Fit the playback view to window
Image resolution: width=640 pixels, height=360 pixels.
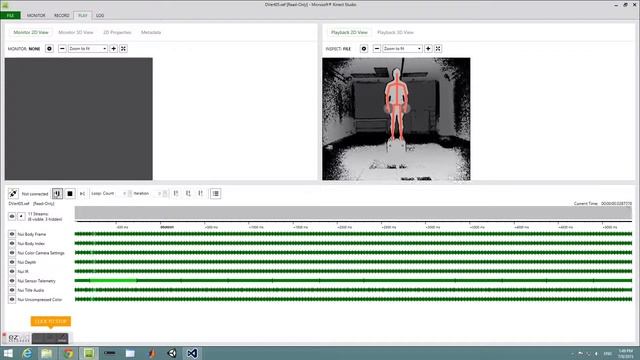tap(438, 49)
